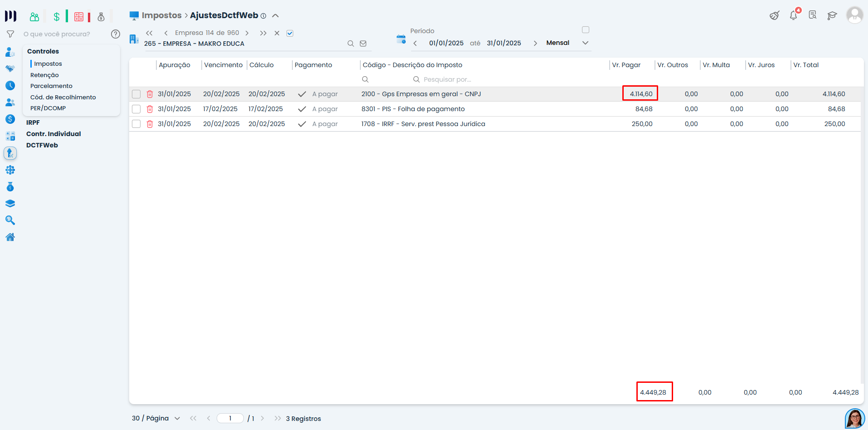Click the notification bell icon
Viewport: 868px width, 430px height.
click(793, 15)
